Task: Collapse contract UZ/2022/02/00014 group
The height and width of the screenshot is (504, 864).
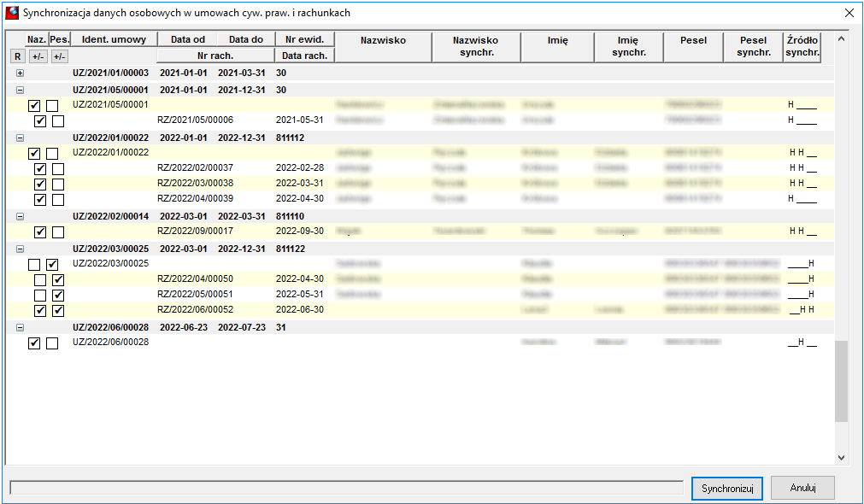Action: [21, 217]
